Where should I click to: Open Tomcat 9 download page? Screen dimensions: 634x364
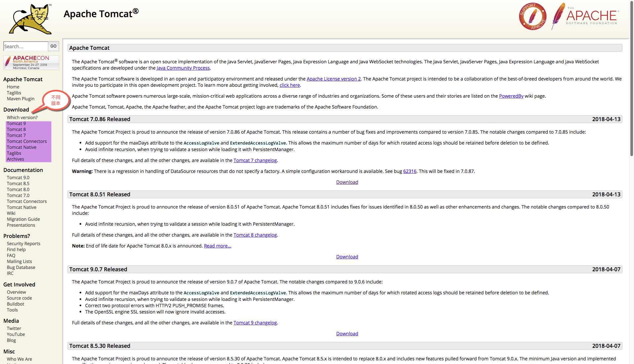click(16, 123)
